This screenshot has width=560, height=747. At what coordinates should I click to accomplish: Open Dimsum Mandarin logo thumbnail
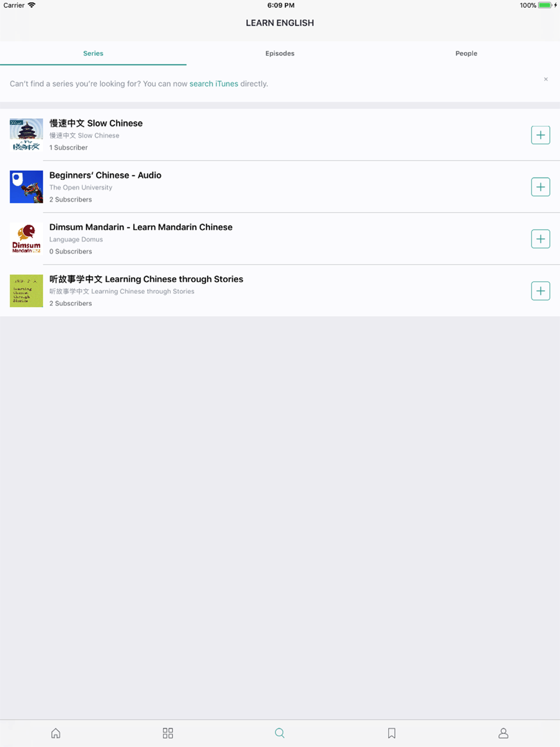click(26, 239)
